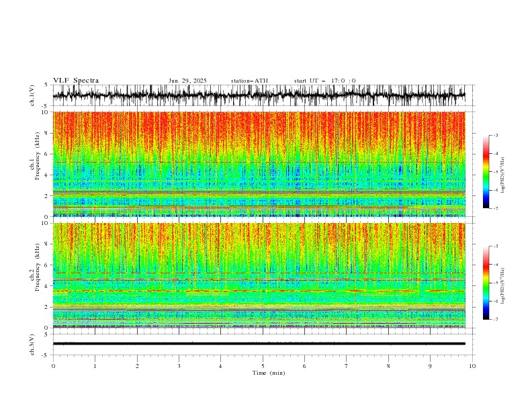532x411 pixels.
Task: Click the time axis tick label '3'
Action: (179, 366)
